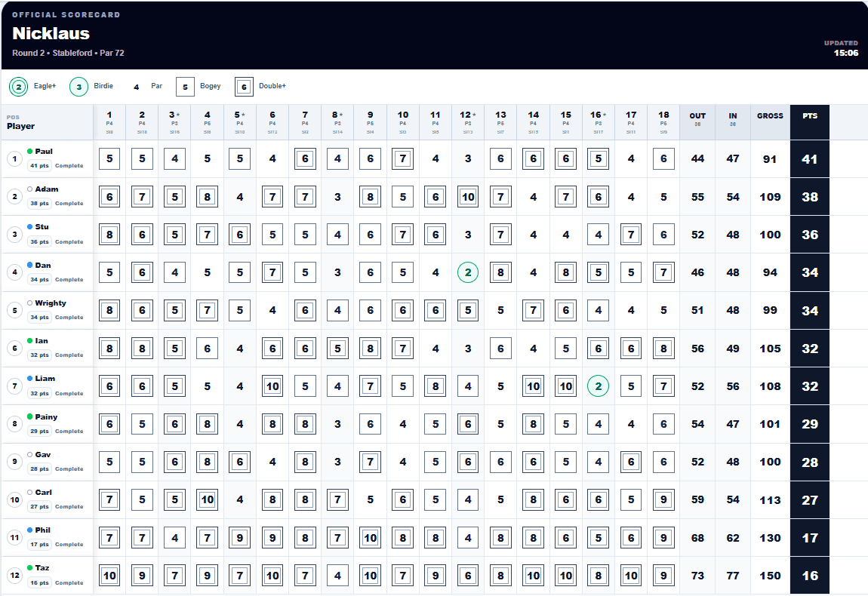The image size is (868, 596).
Task: Open player name Ian
Action: coord(42,341)
